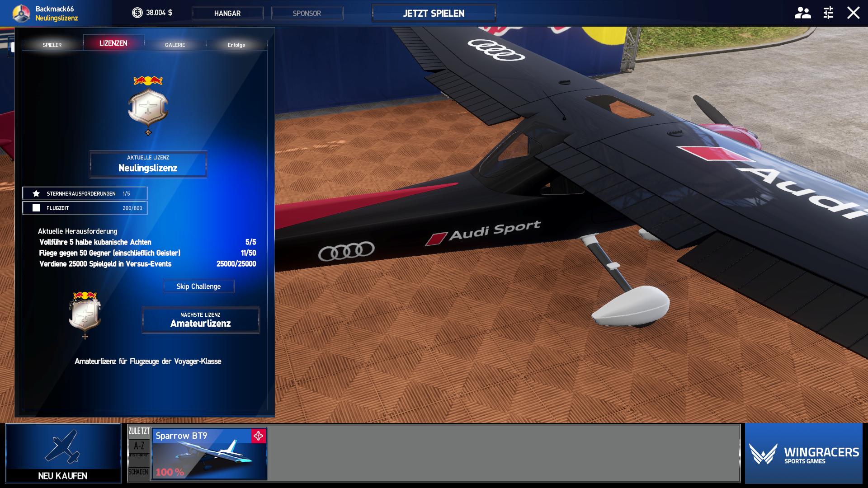This screenshot has height=488, width=868.
Task: Click the 'Aktuelle Herausforderung' heading
Action: [78, 231]
